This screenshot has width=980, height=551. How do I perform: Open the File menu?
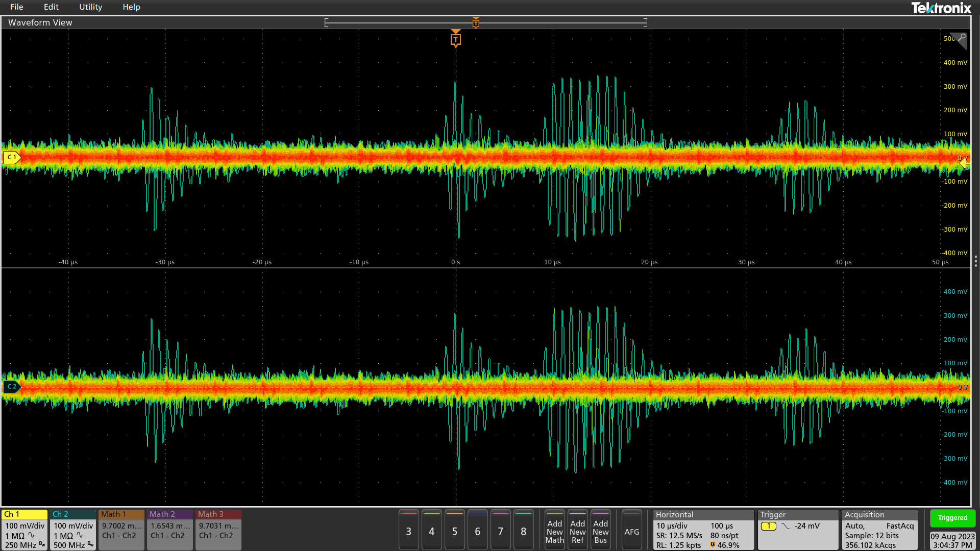coord(16,7)
